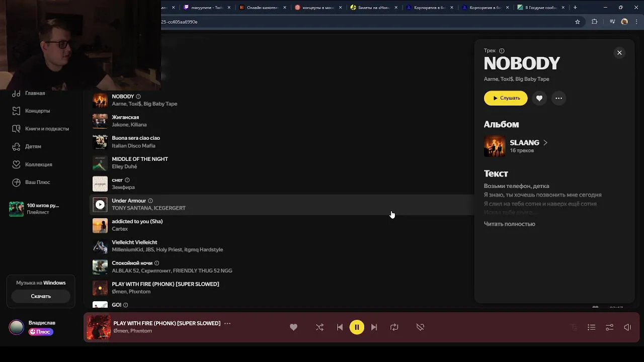Open the SLAANG album chevron
Screen dimensions: 644x362
(x=545, y=143)
